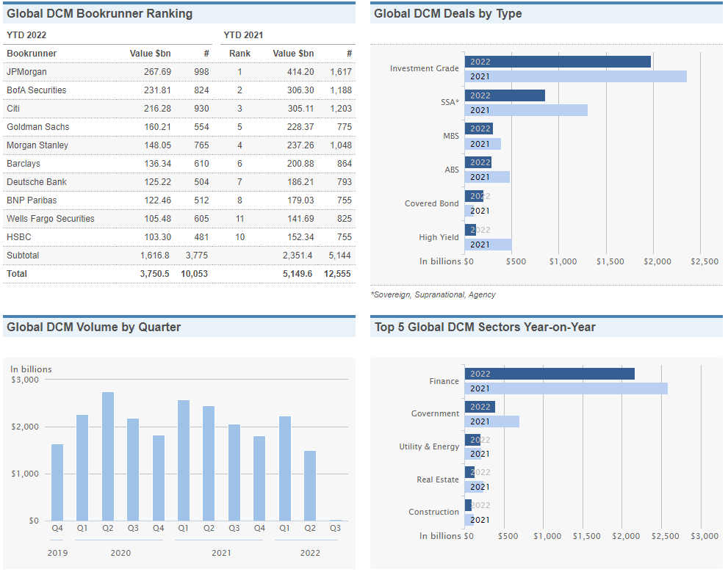This screenshot has height=572, width=728.
Task: Click the Total deal count 12,555
Action: click(x=337, y=274)
